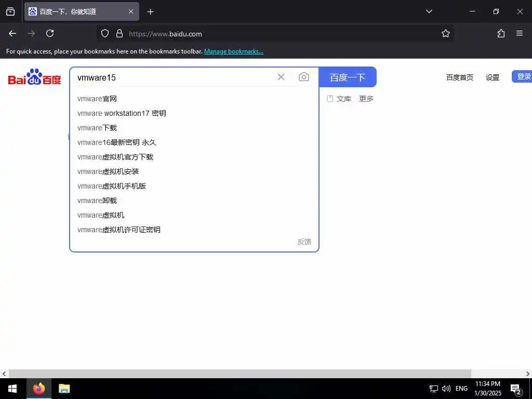
Task: Open 设置 settings link
Action: 493,77
